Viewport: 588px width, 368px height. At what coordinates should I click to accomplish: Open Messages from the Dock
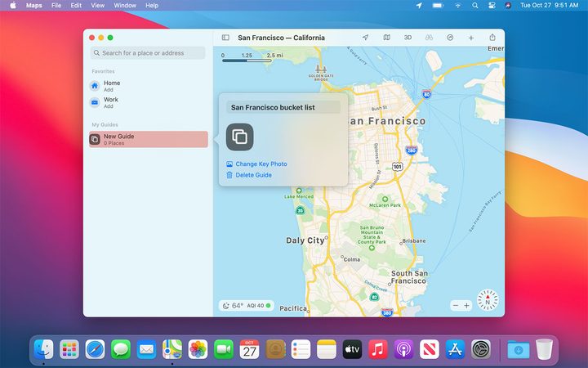click(x=121, y=349)
